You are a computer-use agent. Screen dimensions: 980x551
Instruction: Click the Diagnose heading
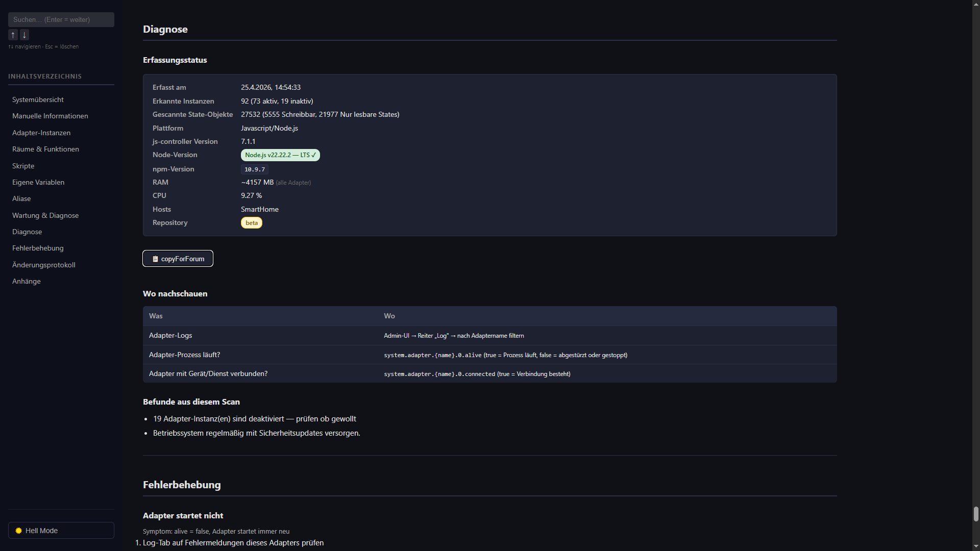[165, 29]
